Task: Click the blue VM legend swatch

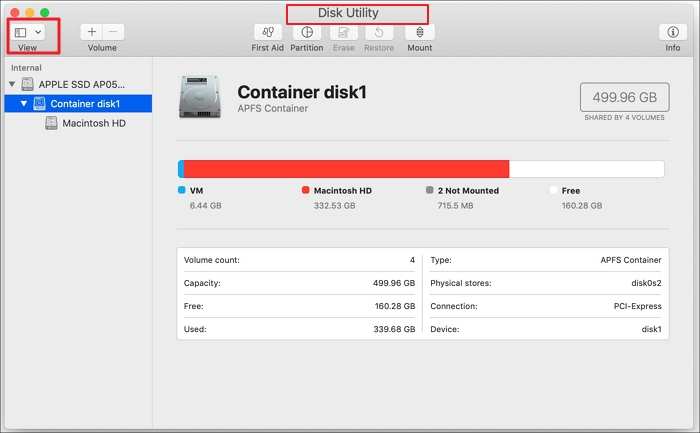Action: 181,190
